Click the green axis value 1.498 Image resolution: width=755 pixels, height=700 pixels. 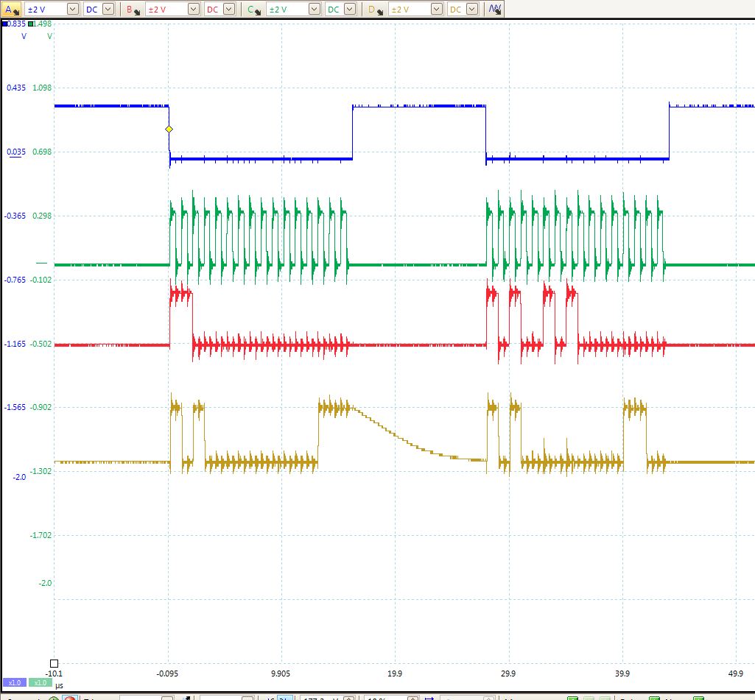pos(43,24)
